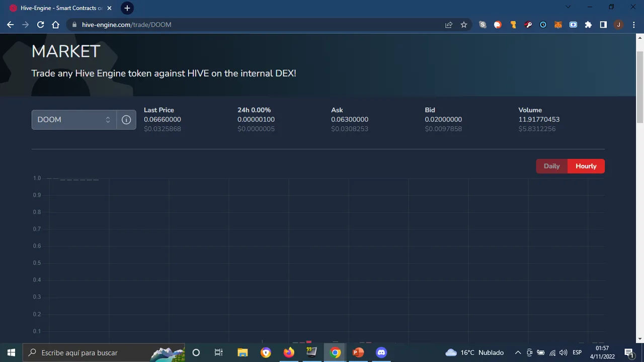Open the key-shaped yellow extension
644x362 pixels.
pyautogui.click(x=513, y=25)
